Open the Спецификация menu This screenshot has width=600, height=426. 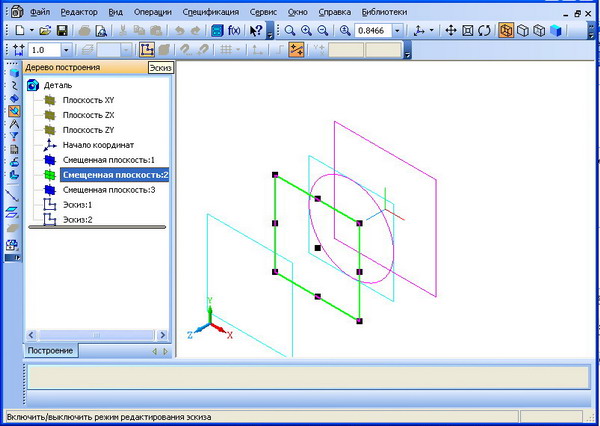tap(210, 12)
